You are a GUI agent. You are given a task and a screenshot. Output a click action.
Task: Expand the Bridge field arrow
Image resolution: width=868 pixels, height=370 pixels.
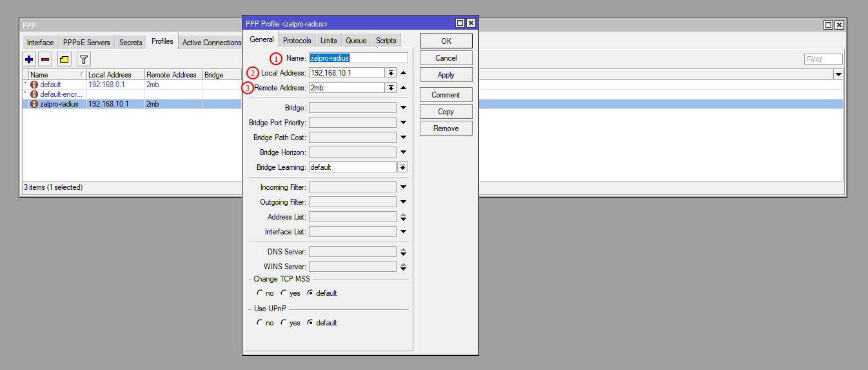coord(403,108)
